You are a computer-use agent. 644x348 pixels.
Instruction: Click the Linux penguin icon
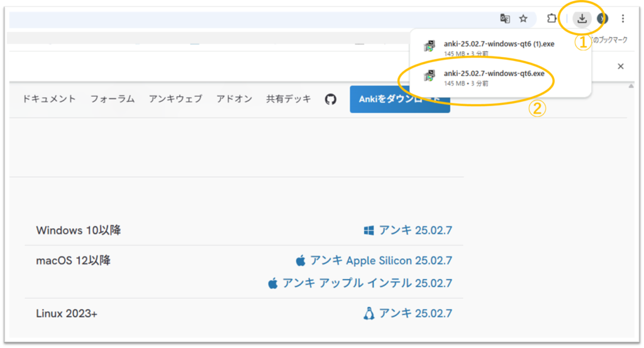tap(369, 313)
